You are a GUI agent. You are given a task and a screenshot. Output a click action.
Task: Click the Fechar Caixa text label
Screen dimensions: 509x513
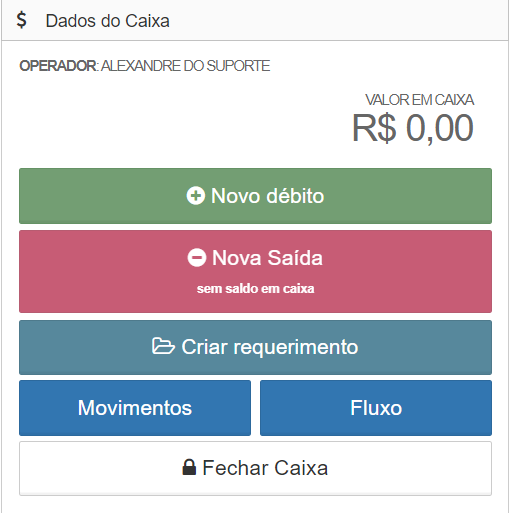pyautogui.click(x=265, y=468)
